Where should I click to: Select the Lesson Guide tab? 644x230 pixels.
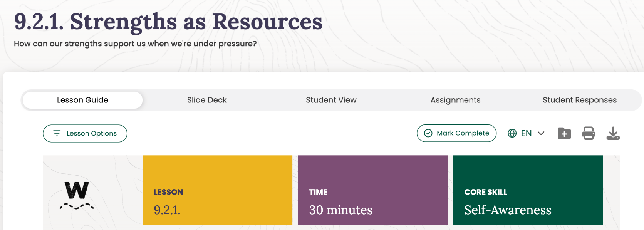point(82,100)
